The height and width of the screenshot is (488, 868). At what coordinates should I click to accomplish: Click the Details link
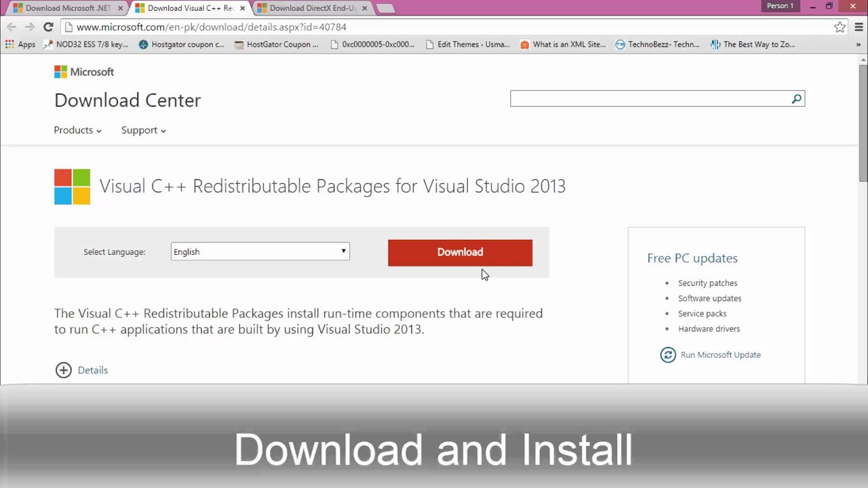[x=93, y=370]
